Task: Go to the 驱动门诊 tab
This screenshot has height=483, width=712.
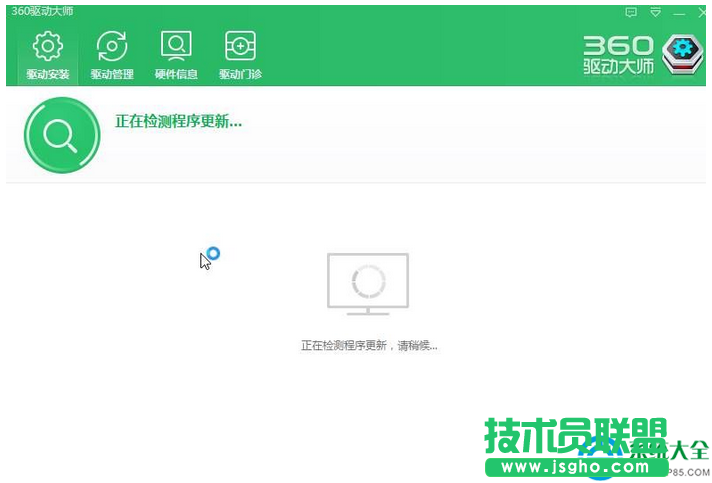Action: (240, 56)
